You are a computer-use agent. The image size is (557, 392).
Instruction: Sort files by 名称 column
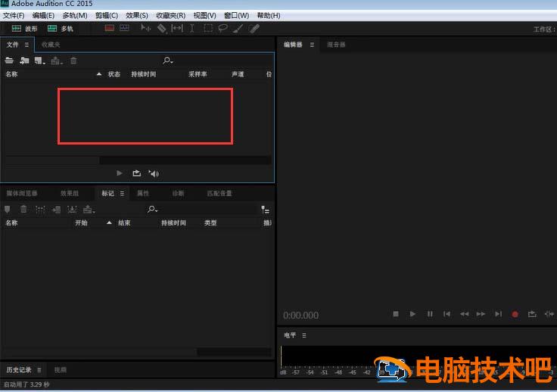click(11, 74)
